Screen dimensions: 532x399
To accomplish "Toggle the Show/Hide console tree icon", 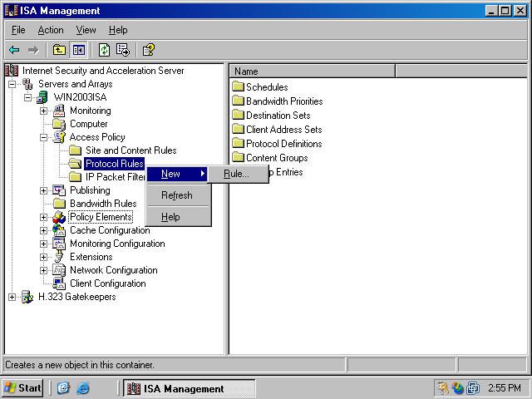I will point(79,50).
